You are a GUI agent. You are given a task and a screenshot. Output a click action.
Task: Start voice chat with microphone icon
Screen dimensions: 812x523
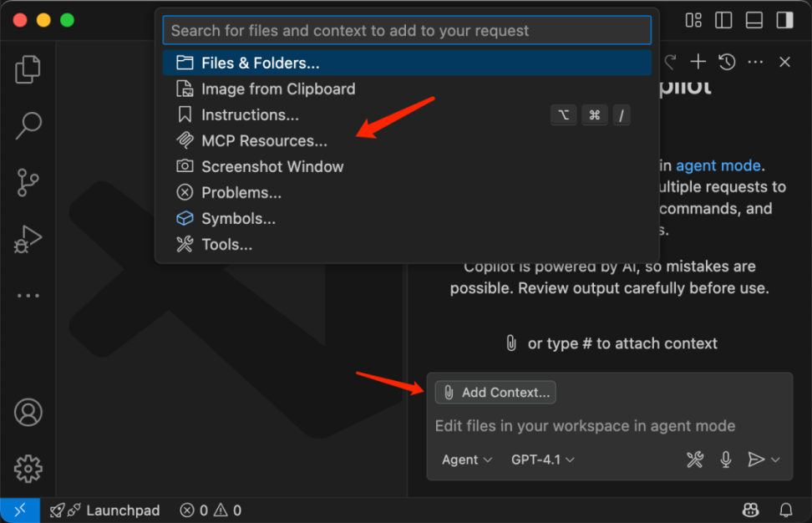point(726,460)
